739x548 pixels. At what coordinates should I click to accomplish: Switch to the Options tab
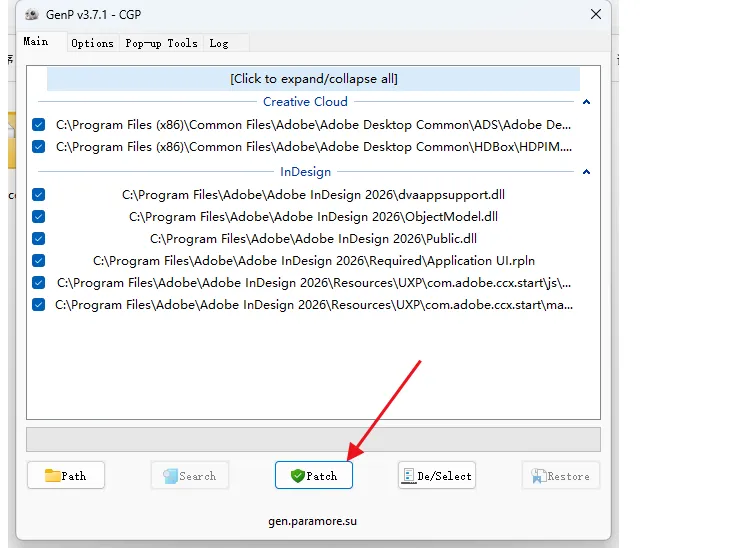(92, 43)
